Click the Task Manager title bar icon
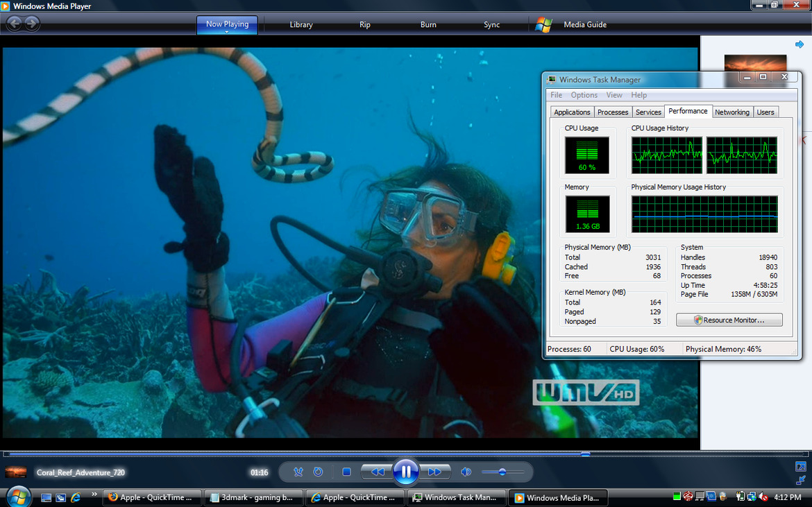Viewport: 812px width, 507px height. (552, 79)
